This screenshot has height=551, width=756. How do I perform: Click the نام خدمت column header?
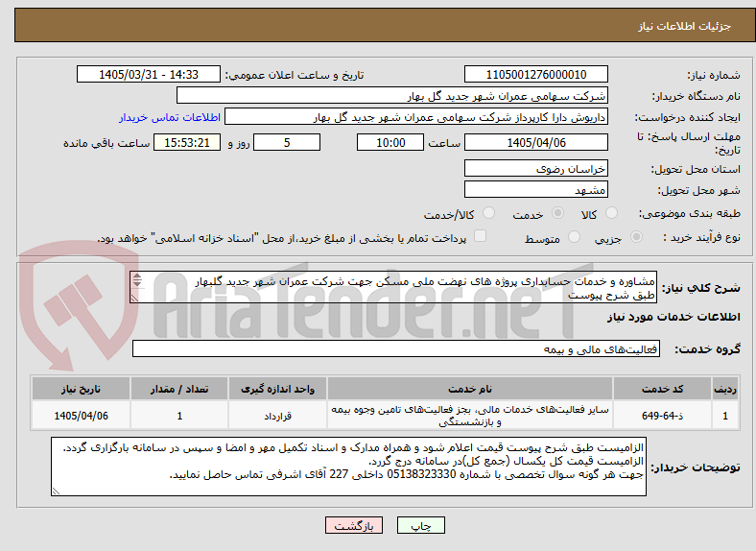pos(470,389)
